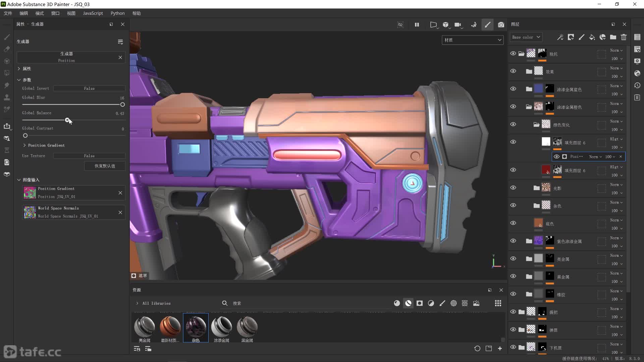Click the 恢复默认值 button
This screenshot has height=362, width=644.
click(105, 166)
